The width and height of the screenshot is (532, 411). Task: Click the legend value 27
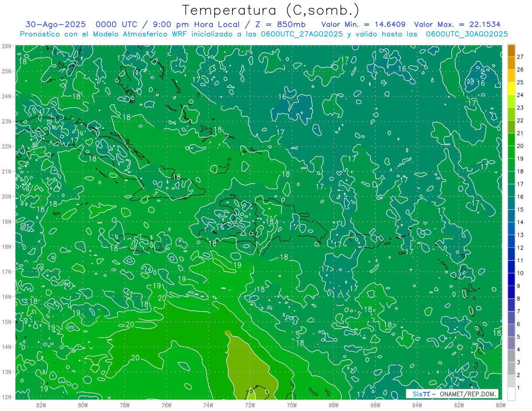[520, 57]
